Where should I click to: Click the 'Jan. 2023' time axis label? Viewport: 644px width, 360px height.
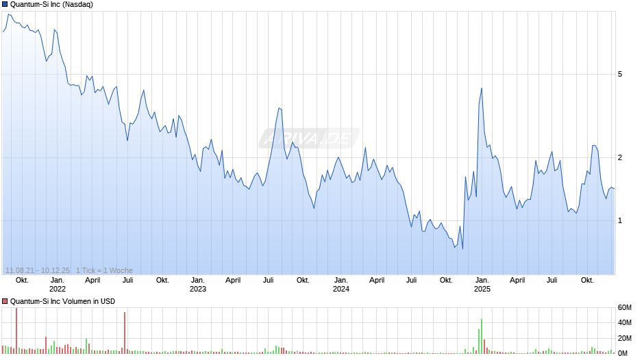197,285
